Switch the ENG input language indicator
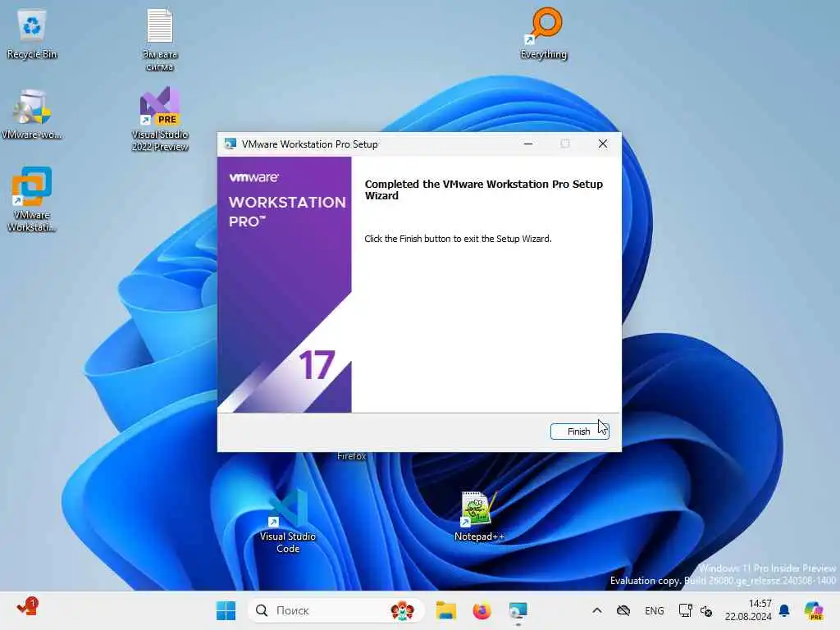840x630 pixels. coord(654,610)
